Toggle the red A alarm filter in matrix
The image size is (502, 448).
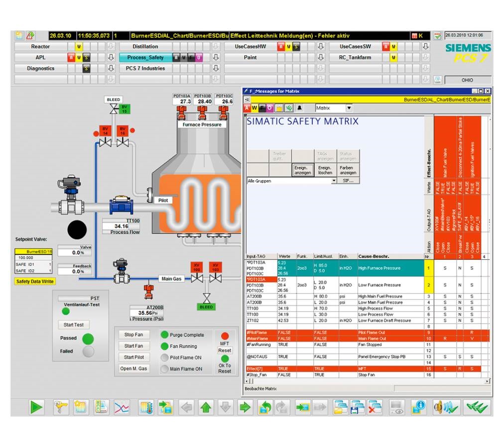[x=247, y=108]
